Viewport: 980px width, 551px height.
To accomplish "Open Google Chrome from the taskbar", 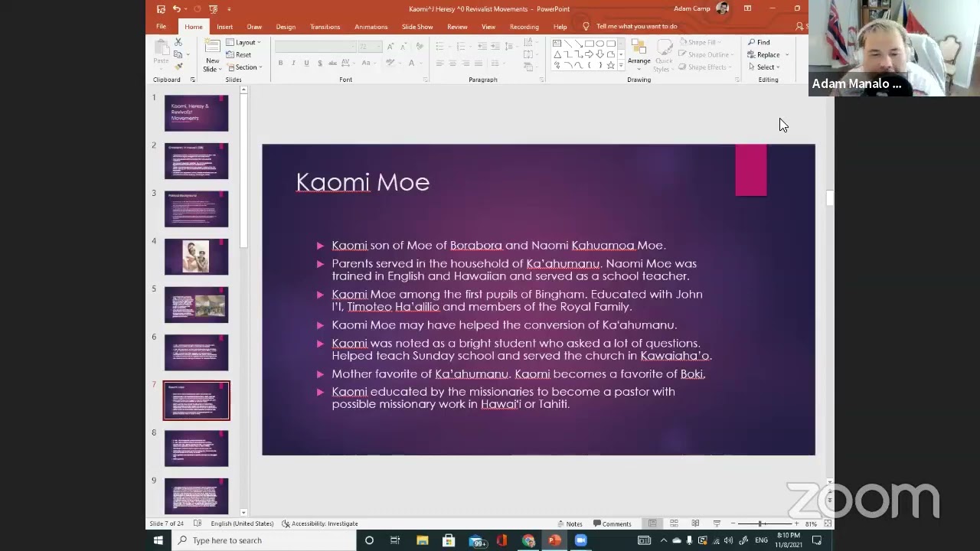I will [x=528, y=540].
